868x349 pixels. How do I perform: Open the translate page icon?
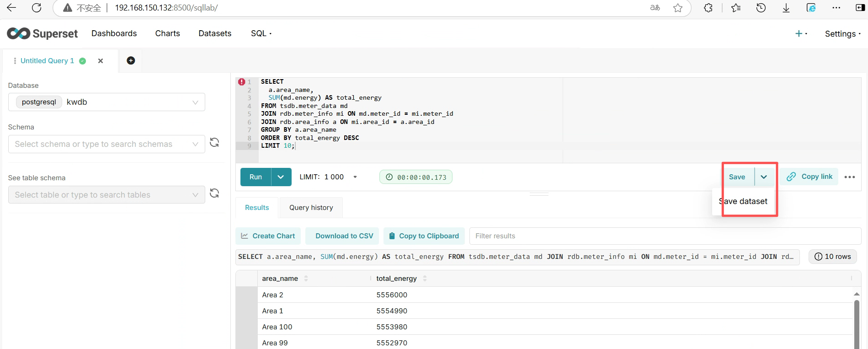[655, 8]
